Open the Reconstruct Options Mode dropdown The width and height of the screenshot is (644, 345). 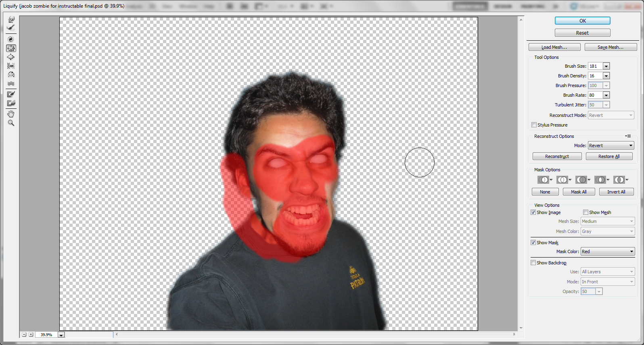tap(611, 145)
